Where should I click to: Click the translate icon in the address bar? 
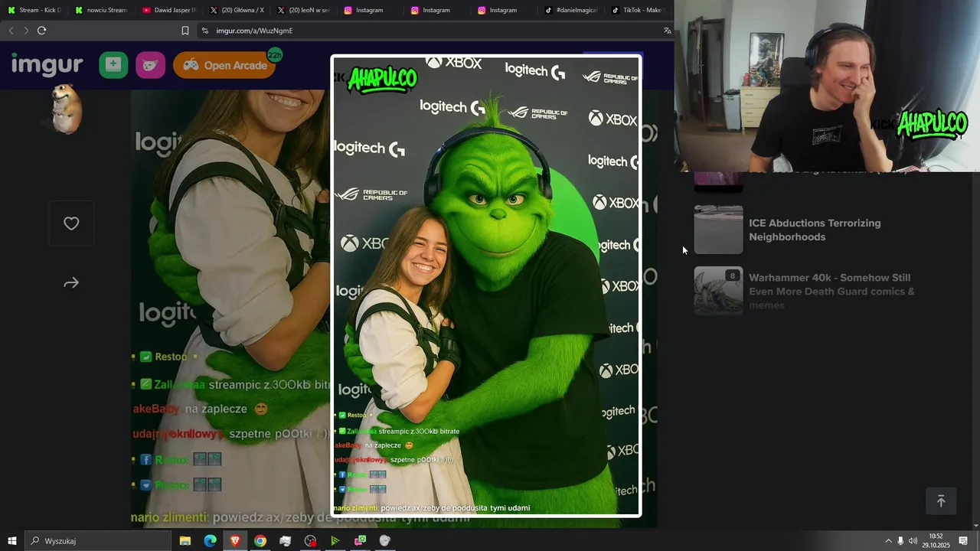pyautogui.click(x=667, y=31)
